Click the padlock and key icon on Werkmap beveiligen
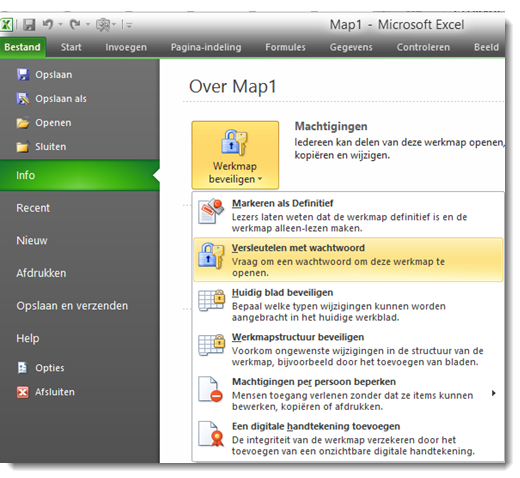This screenshot has height=478, width=520. coord(234,142)
